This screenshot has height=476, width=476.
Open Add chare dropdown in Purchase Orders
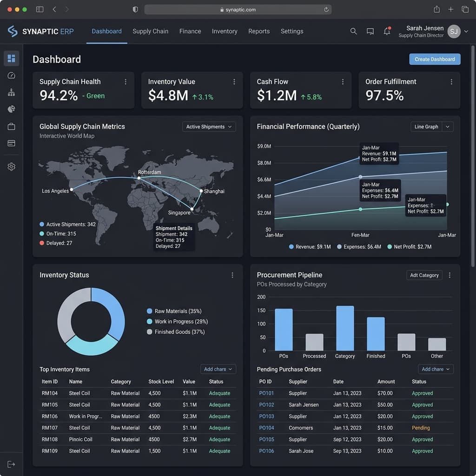click(436, 369)
